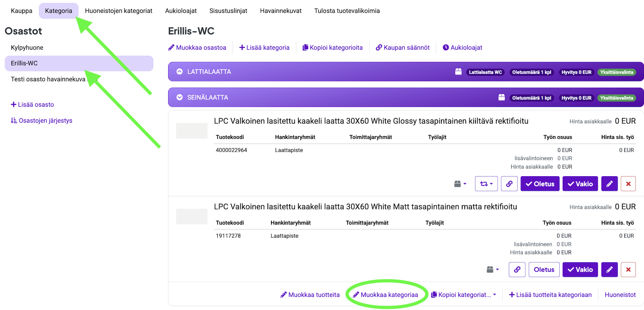644x310 pixels.
Task: Toggle Oletus off for White Glossy tile
Action: (x=540, y=184)
